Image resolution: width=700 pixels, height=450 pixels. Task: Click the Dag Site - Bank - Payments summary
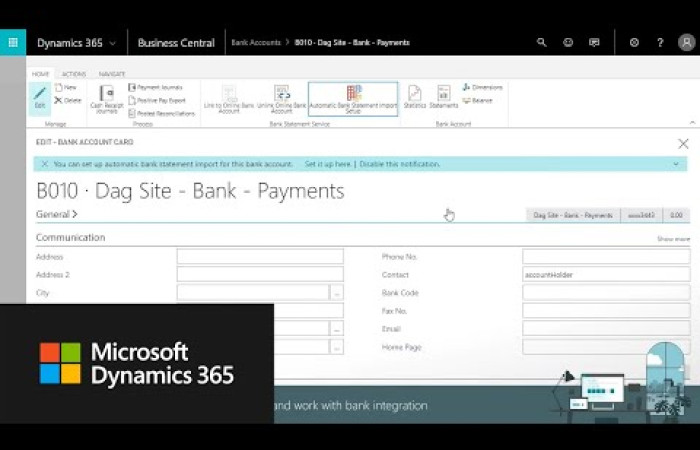[x=573, y=215]
